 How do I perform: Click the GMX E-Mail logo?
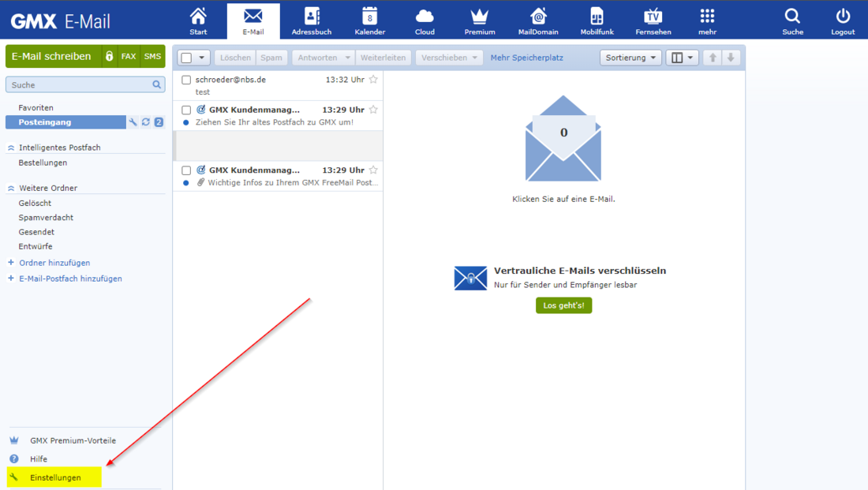pyautogui.click(x=60, y=21)
